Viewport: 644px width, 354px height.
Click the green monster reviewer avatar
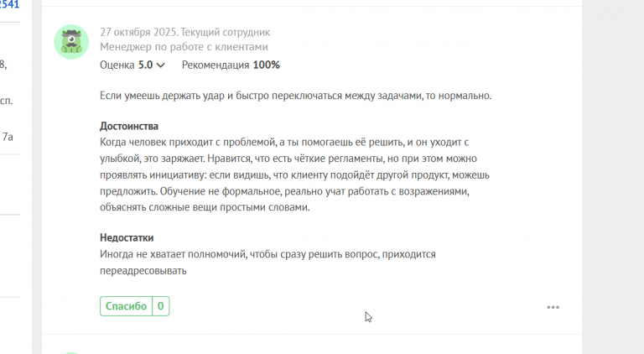pos(71,41)
